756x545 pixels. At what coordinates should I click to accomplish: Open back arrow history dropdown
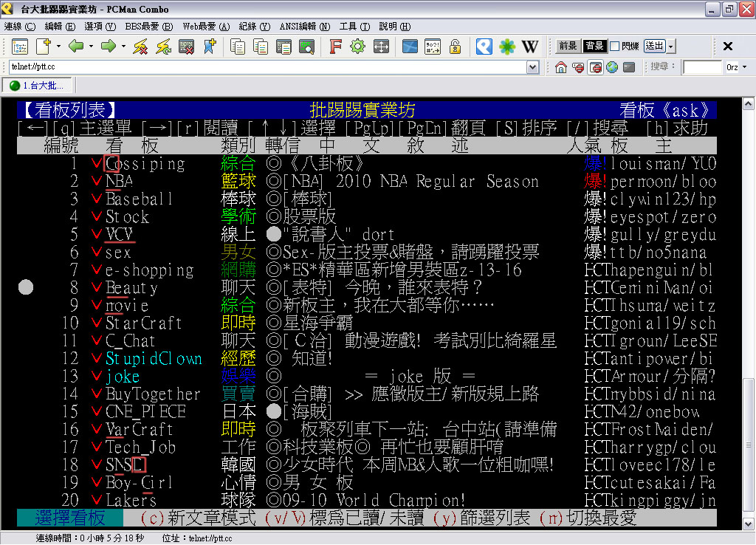tap(91, 47)
